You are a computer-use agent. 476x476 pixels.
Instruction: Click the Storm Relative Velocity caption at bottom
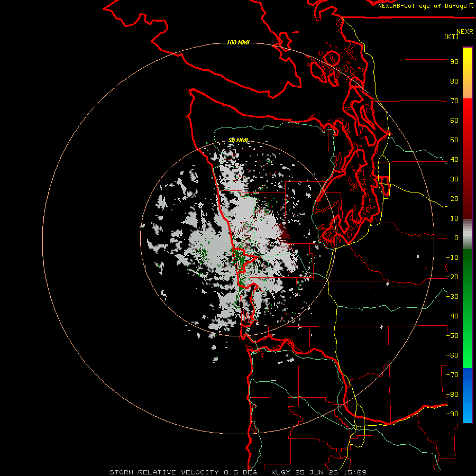[237, 472]
